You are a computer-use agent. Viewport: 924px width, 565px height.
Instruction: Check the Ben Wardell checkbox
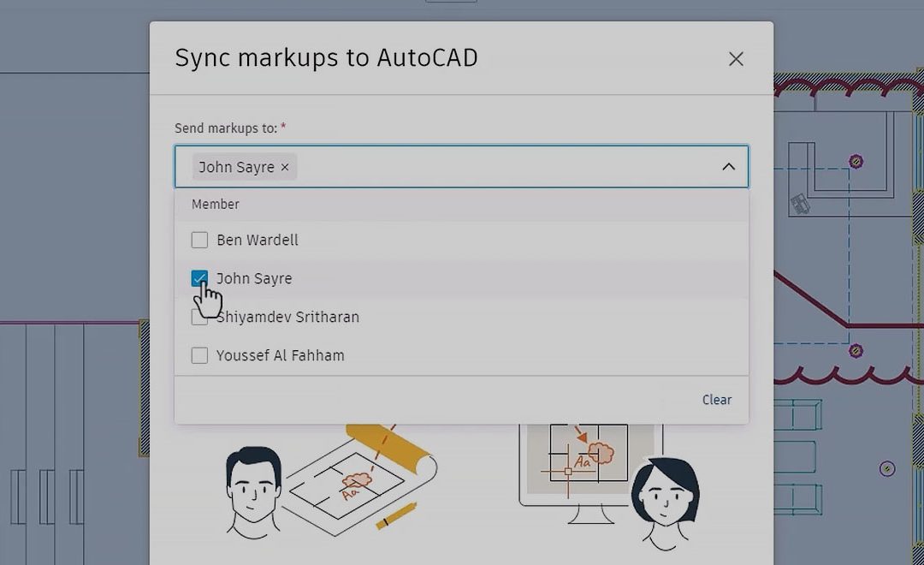pos(199,240)
